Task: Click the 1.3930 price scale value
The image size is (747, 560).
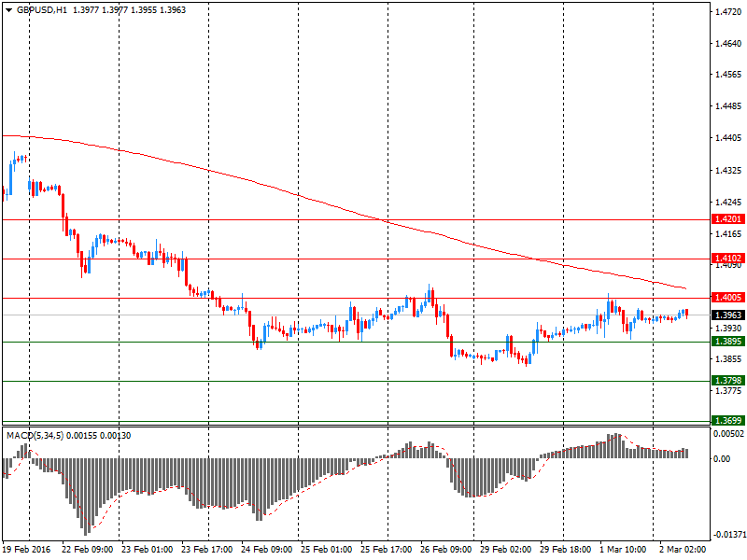Action: tap(728, 329)
